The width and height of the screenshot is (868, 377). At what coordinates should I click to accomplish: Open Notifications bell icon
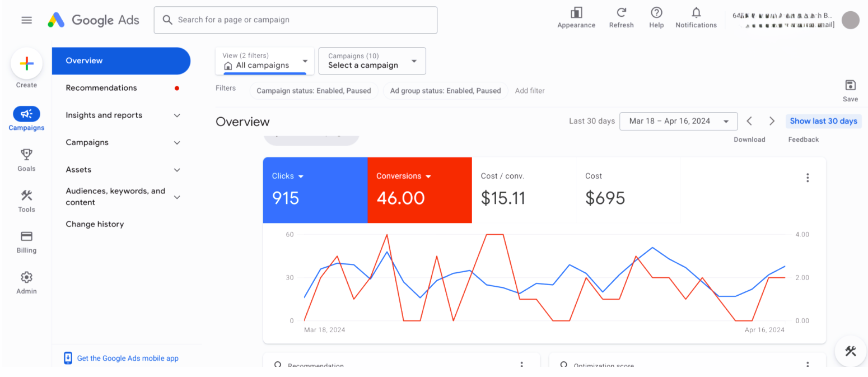(x=696, y=13)
